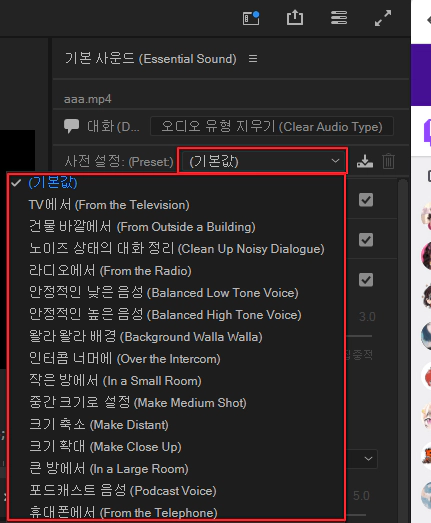This screenshot has height=523, width=431.
Task: Choose From Outside a Building preset
Action: coord(177,227)
